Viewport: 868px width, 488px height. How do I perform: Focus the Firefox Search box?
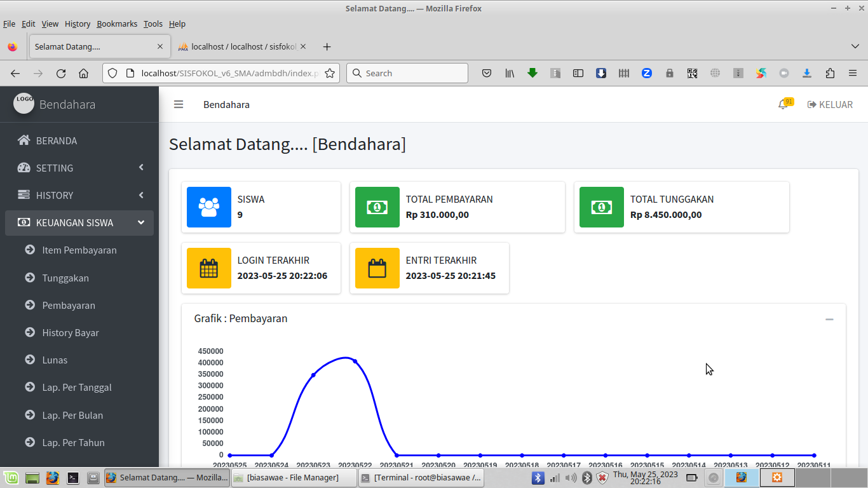[x=407, y=73]
